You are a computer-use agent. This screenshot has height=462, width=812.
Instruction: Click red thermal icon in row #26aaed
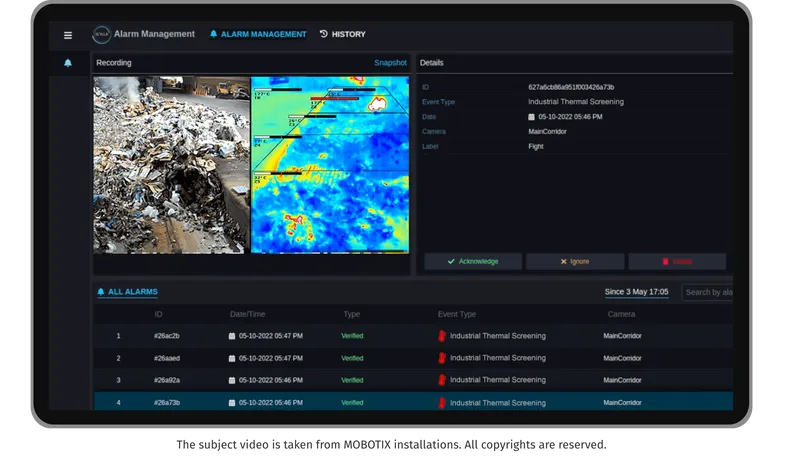point(442,358)
